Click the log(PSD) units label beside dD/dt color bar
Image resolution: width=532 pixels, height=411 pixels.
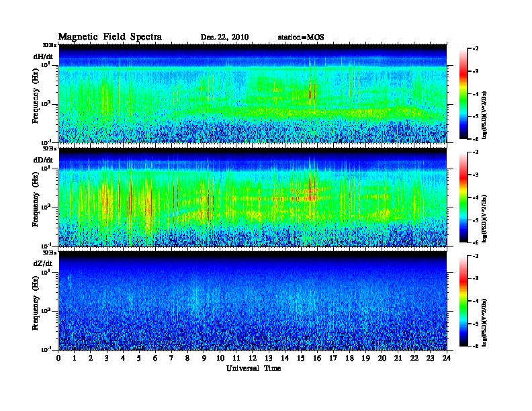pos(484,218)
